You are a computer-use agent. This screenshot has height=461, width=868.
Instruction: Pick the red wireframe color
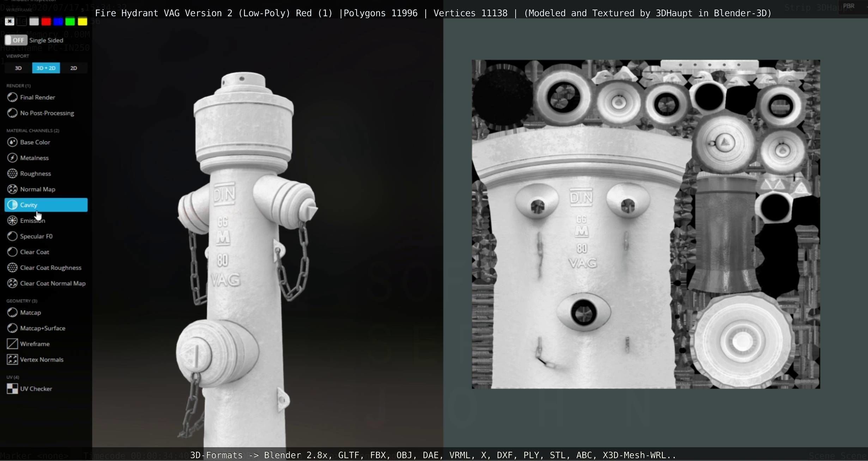coord(46,22)
